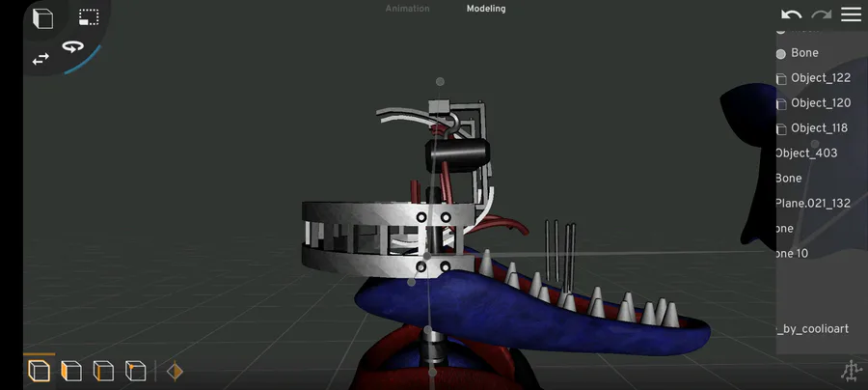This screenshot has height=390, width=868.
Task: Select Object_122 in the hierarchy list
Action: (x=821, y=78)
